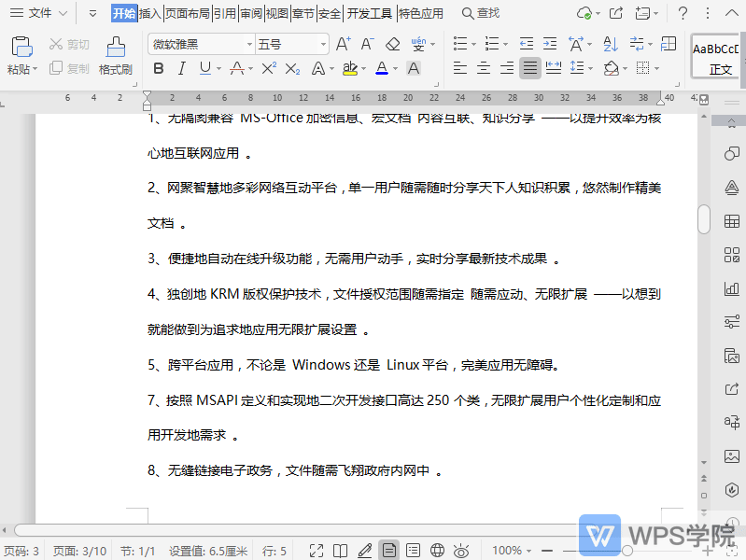Open the 文件 menu
Image resolution: width=746 pixels, height=560 pixels.
[39, 13]
